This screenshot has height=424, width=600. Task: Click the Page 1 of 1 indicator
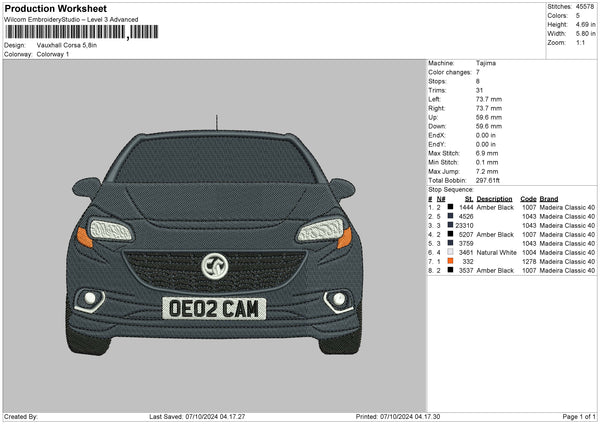(579, 416)
